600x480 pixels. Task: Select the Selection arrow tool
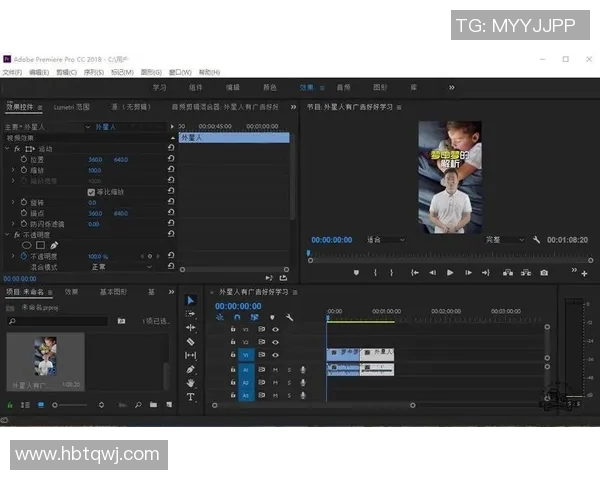pos(191,300)
